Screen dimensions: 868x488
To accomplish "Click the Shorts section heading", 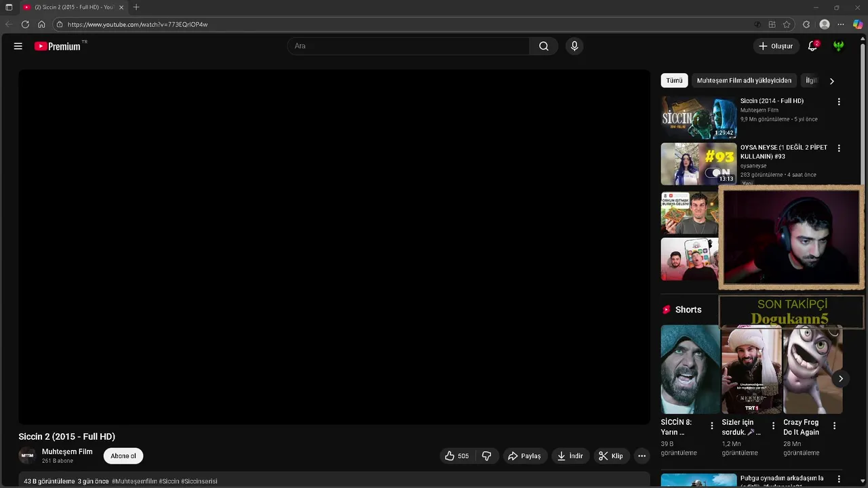I will pos(688,310).
